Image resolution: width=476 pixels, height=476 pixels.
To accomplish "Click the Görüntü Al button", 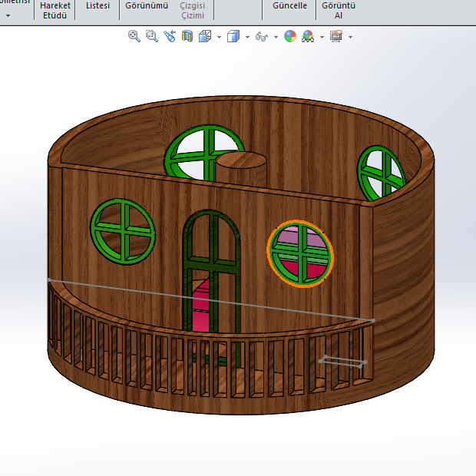I will point(338,10).
